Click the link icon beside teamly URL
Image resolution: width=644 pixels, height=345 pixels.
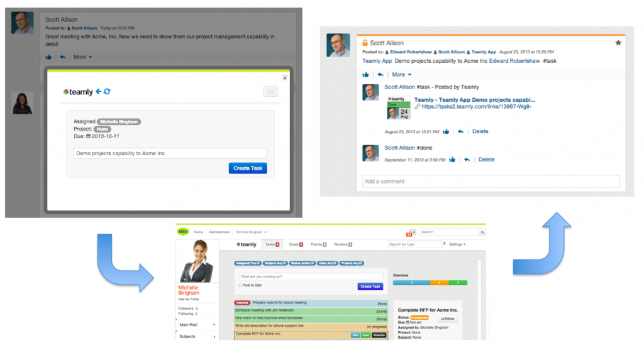(x=417, y=107)
